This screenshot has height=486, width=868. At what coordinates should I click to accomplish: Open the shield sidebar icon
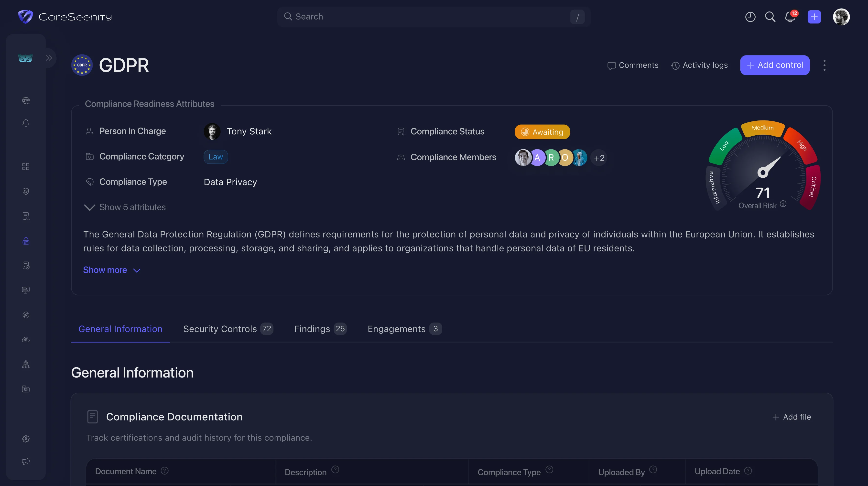26,191
